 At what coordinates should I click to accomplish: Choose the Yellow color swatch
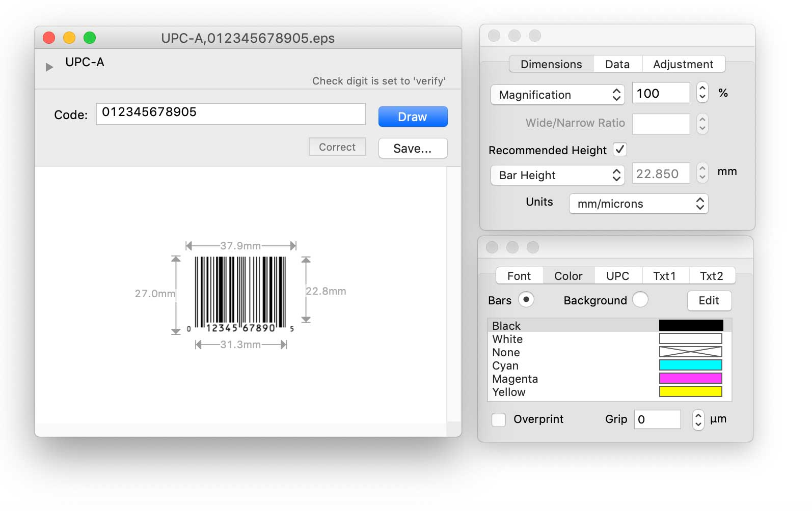tap(690, 391)
